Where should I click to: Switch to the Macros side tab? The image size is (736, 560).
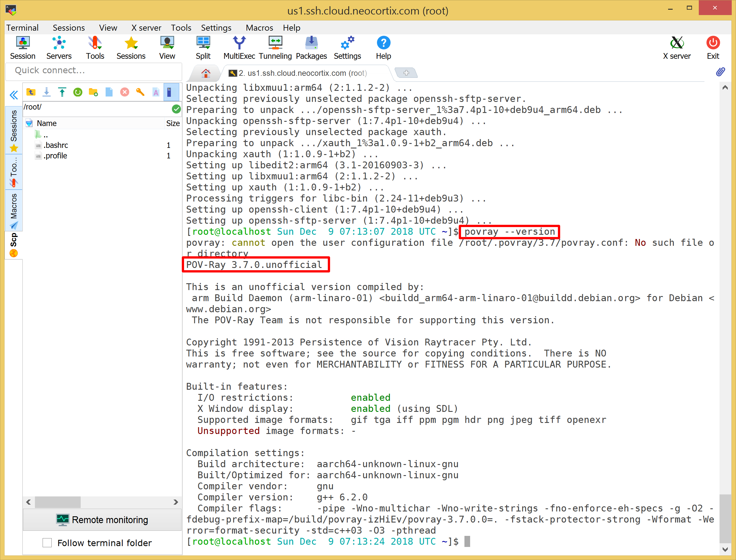pos(14,211)
